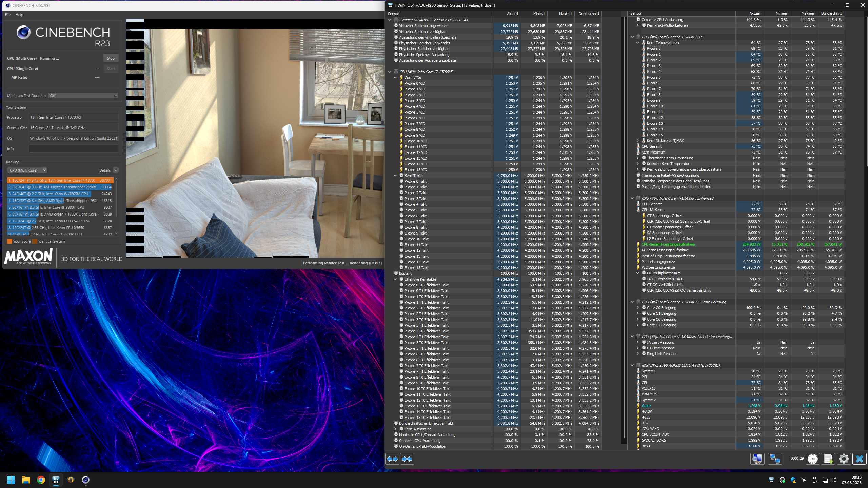
Task: Reset sensor min/max with the clock icon
Action: [x=813, y=459]
